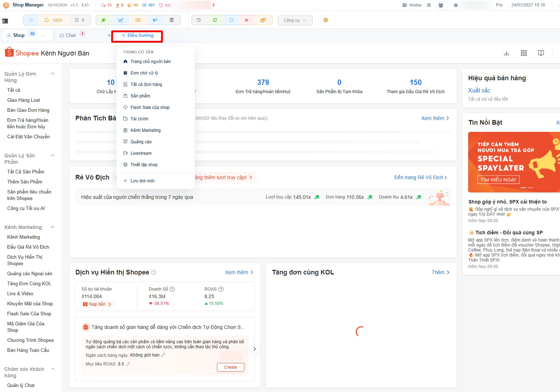Open the line chart analytics icon
This screenshot has width=560, height=392.
coord(121,20)
